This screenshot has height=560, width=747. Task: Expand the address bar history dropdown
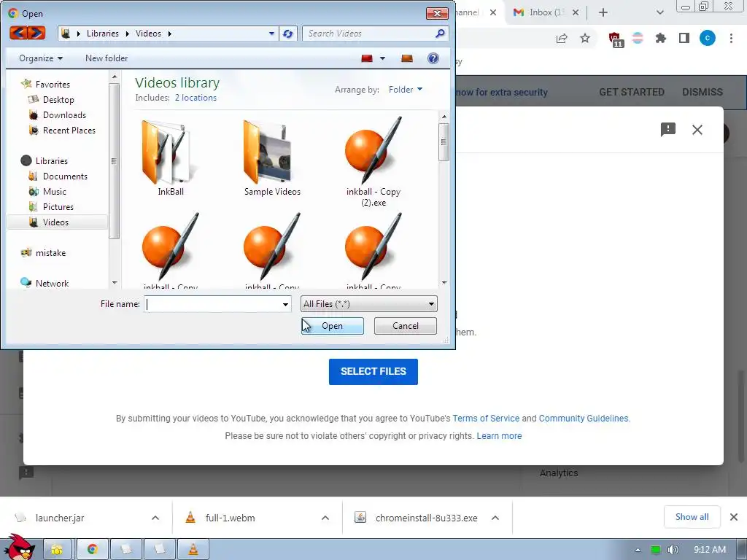pos(271,34)
